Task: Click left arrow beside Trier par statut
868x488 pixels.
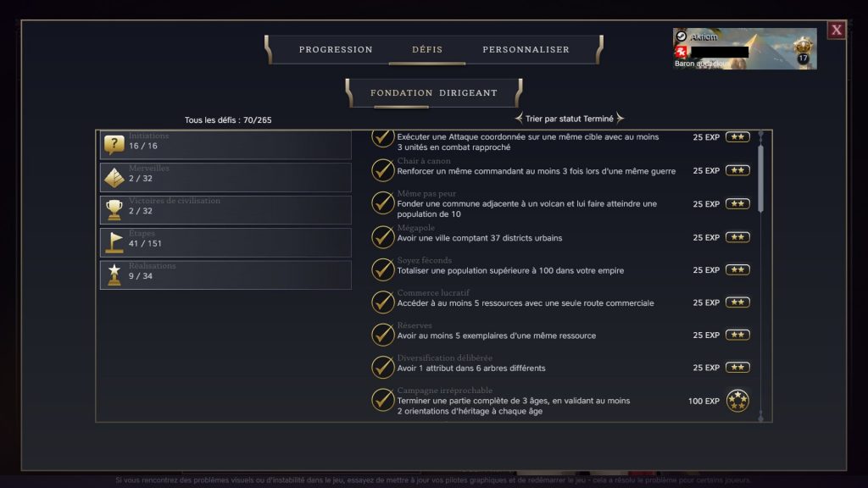Action: click(x=519, y=119)
